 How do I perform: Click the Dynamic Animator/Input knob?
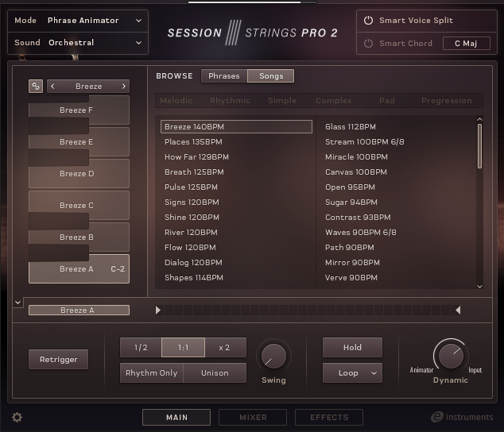(x=451, y=356)
